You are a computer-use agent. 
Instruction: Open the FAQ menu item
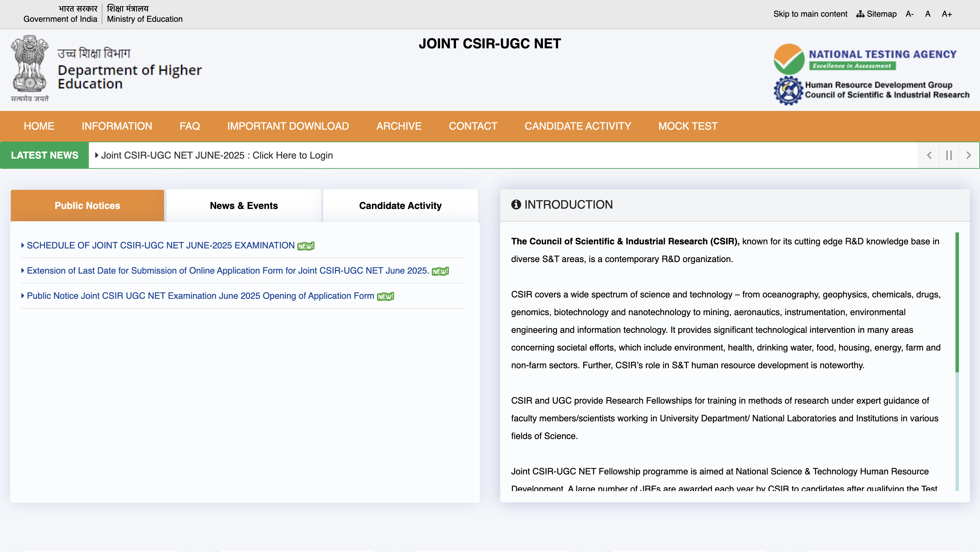(190, 126)
